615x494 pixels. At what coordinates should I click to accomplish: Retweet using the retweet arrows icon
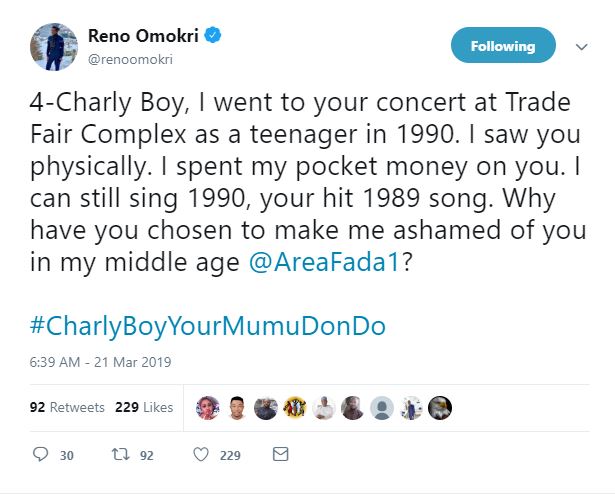(x=120, y=454)
